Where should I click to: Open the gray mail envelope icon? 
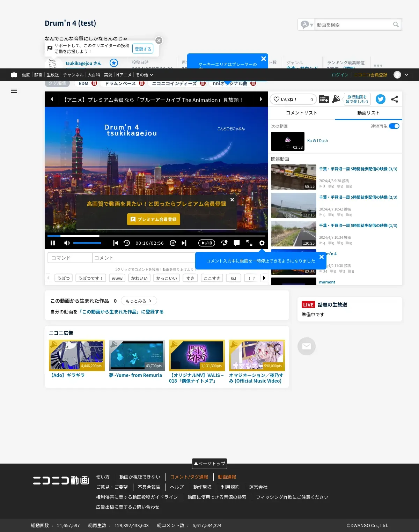click(307, 346)
